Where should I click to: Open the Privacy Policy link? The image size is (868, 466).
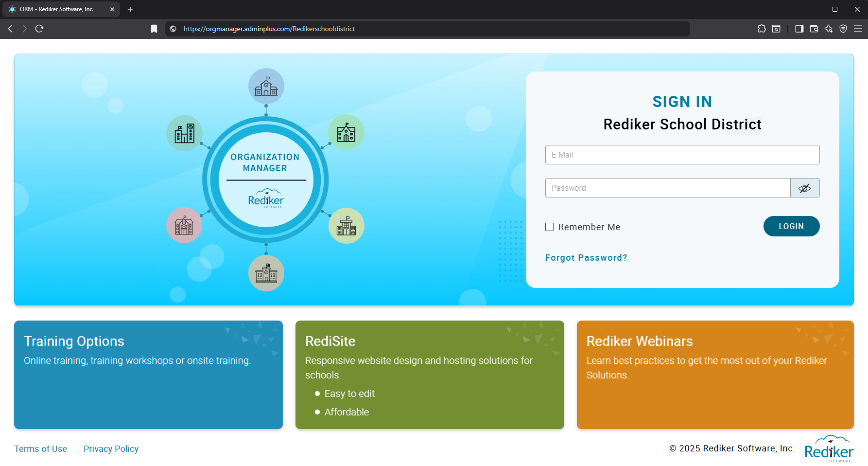(x=111, y=449)
